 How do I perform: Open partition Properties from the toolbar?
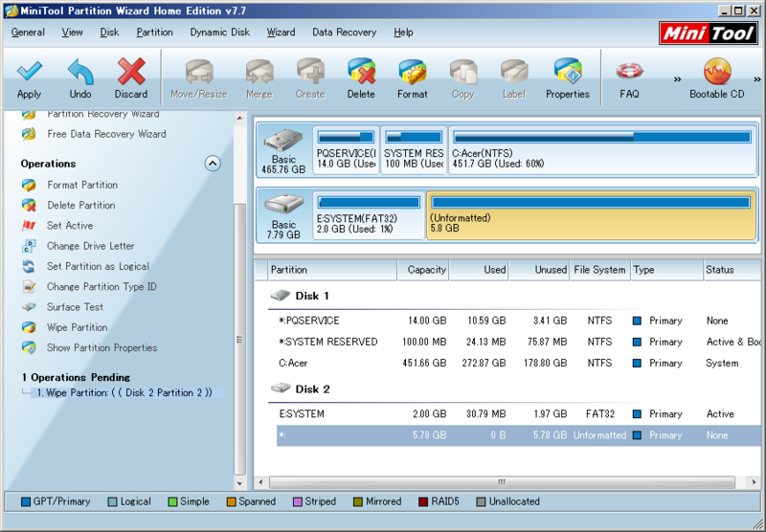568,78
